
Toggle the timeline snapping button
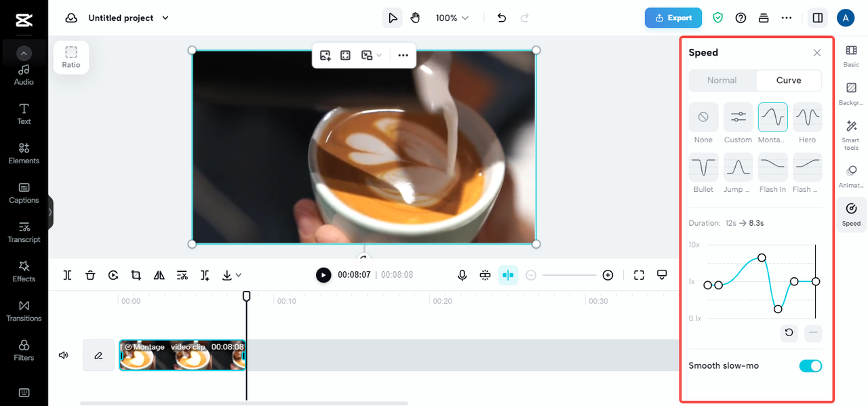[x=508, y=275]
